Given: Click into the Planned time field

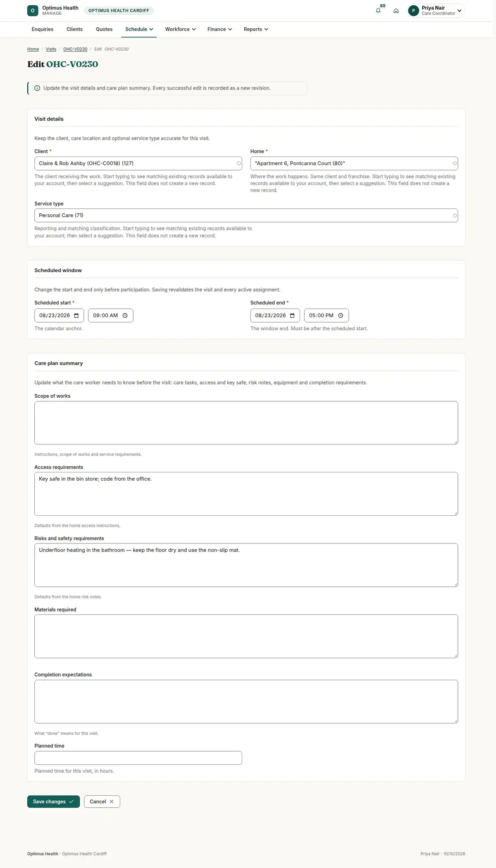Looking at the screenshot, I should (138, 758).
